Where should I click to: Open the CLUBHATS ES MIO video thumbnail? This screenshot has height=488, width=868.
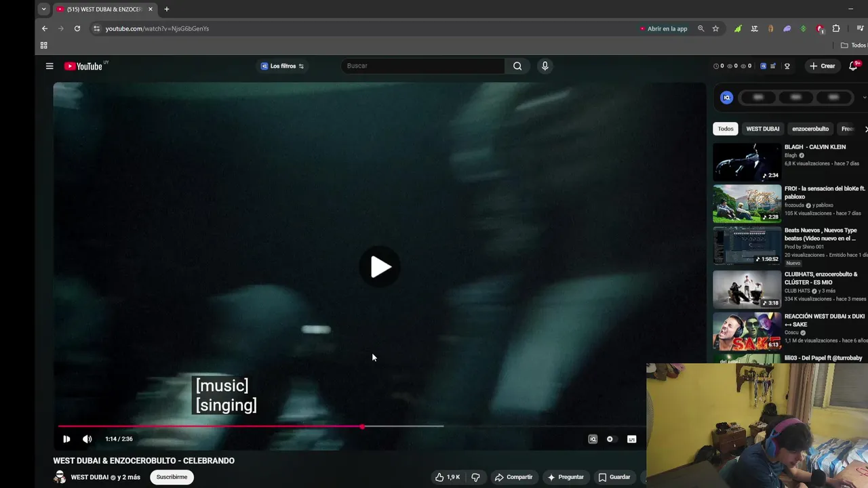[747, 289]
